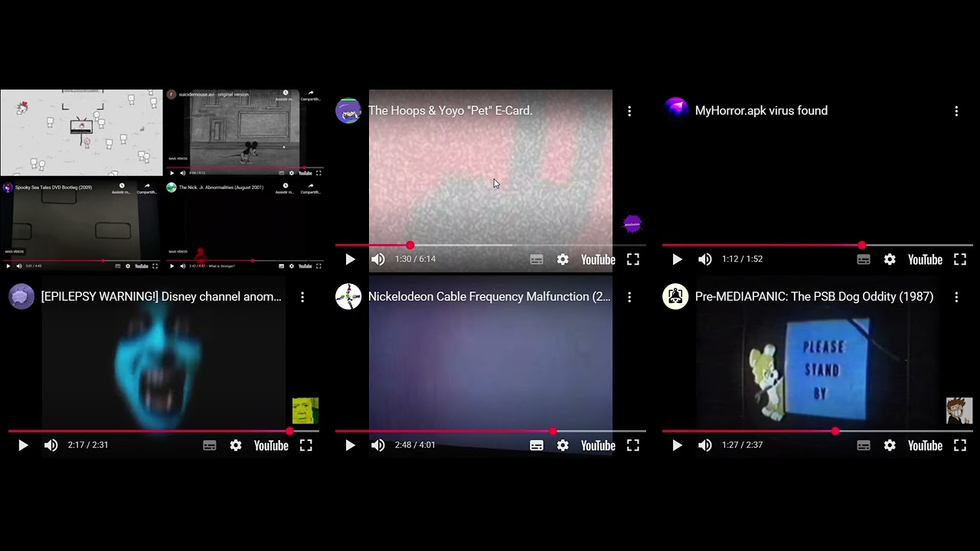980x551 pixels.
Task: Open more options for Disney channel video
Action: (x=302, y=297)
